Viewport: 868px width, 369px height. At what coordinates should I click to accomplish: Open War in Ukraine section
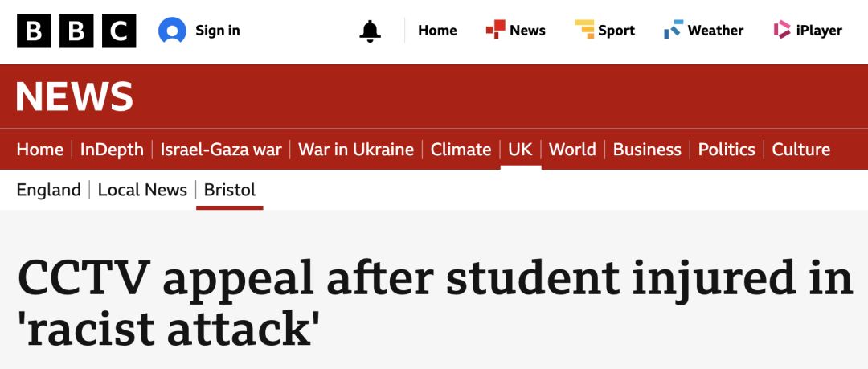click(x=356, y=150)
